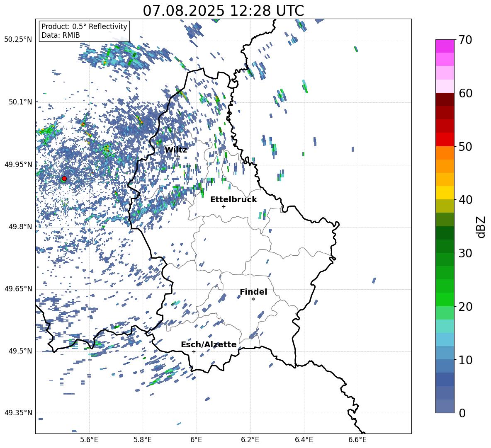This screenshot has height=448, width=491.
Task: Click the Ettelbruck city label
Action: (233, 199)
